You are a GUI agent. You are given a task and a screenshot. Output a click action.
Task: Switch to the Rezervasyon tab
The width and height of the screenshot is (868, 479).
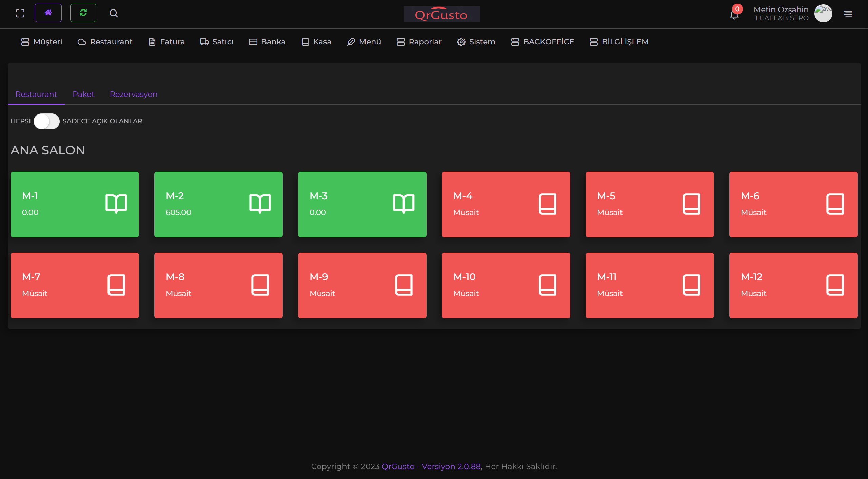[x=134, y=94]
